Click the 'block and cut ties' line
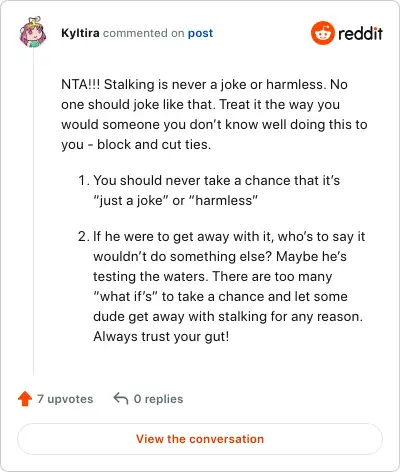This screenshot has height=472, width=400. coord(154,145)
